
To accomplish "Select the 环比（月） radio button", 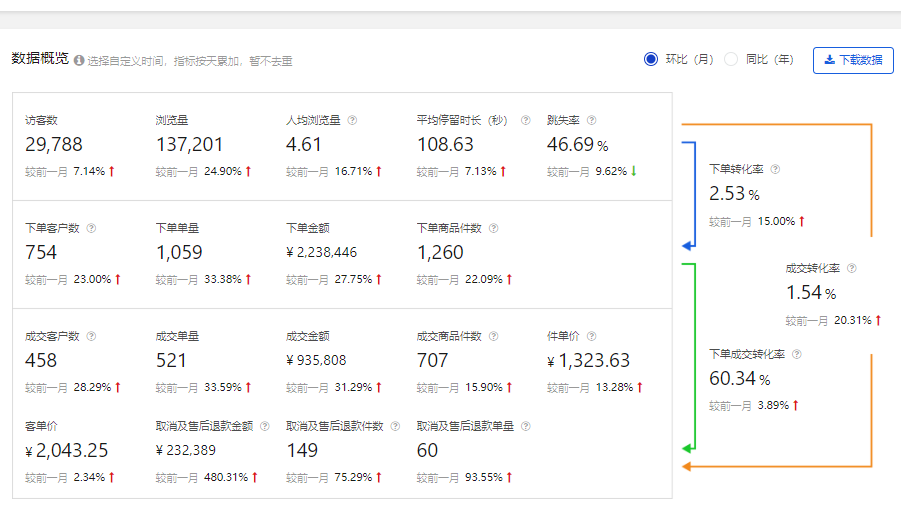I will 651,59.
